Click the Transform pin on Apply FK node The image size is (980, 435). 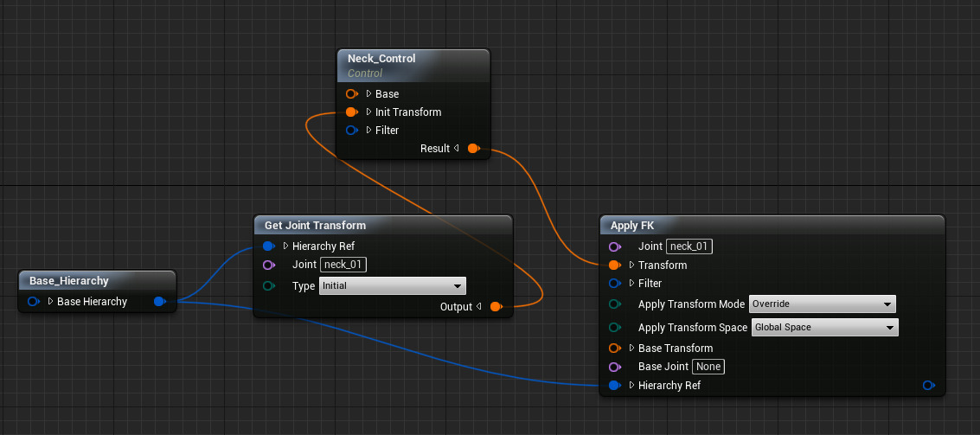[615, 265]
